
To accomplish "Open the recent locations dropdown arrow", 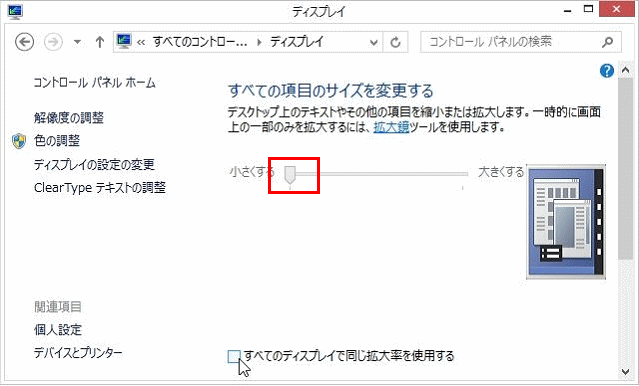I will (77, 42).
